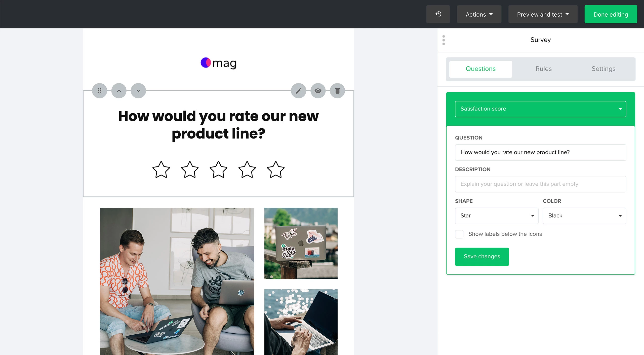Move survey block down with chevron
The height and width of the screenshot is (355, 644).
click(x=138, y=91)
